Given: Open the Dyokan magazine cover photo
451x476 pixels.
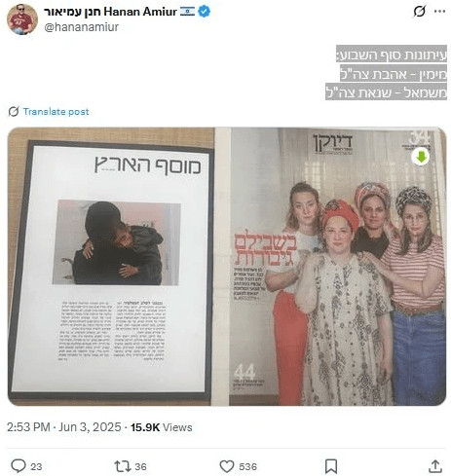Looking at the screenshot, I should click(330, 267).
